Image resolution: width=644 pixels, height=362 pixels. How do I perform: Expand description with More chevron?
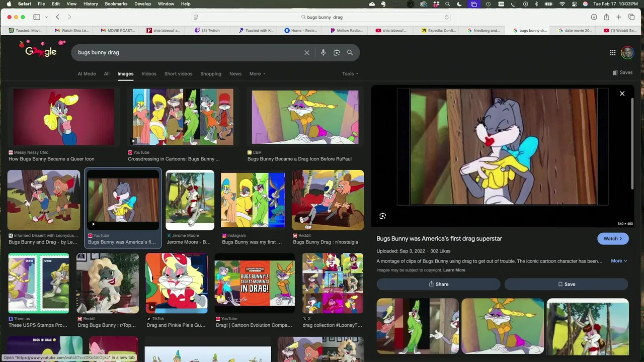[x=619, y=261]
